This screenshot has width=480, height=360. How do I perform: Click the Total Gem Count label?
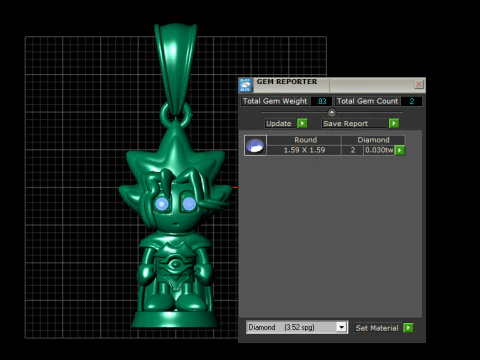(367, 101)
